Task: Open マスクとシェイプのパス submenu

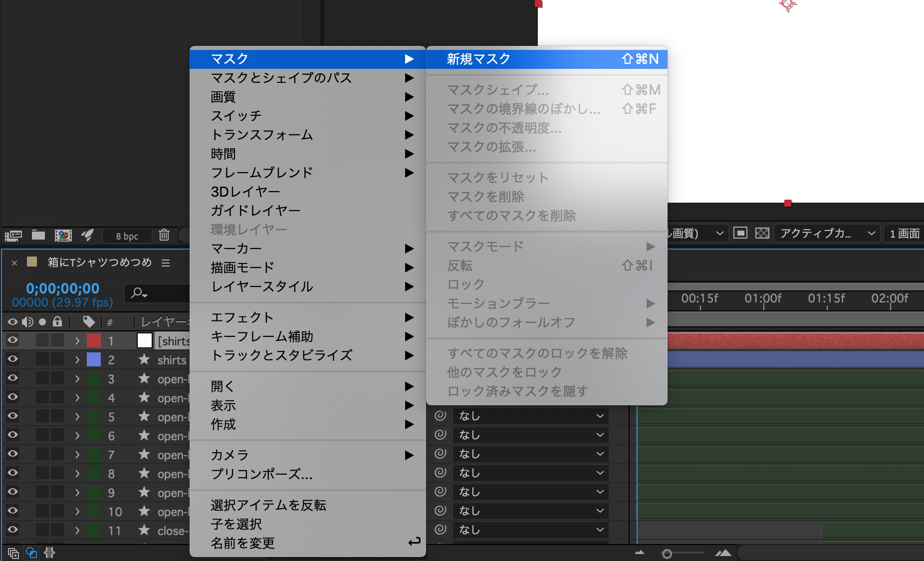Action: click(308, 78)
